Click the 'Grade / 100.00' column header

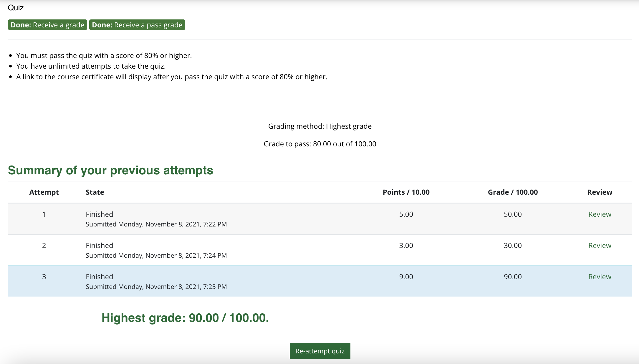pos(512,192)
